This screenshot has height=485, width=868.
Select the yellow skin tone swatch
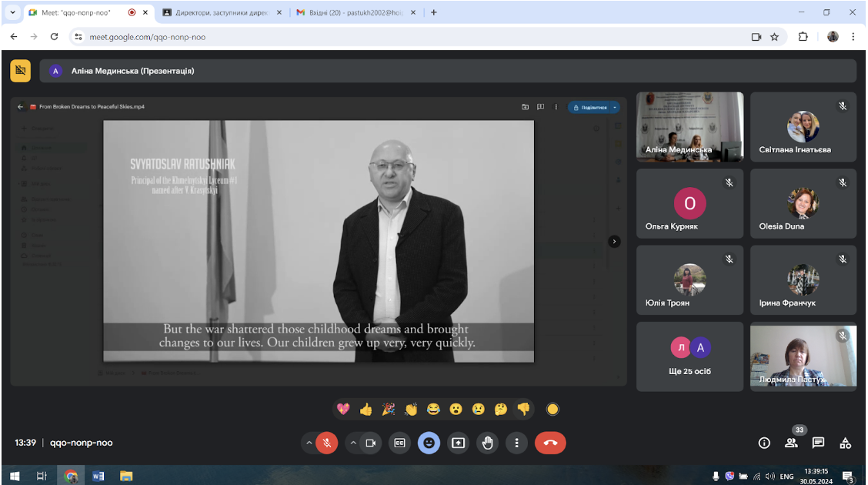tap(553, 409)
